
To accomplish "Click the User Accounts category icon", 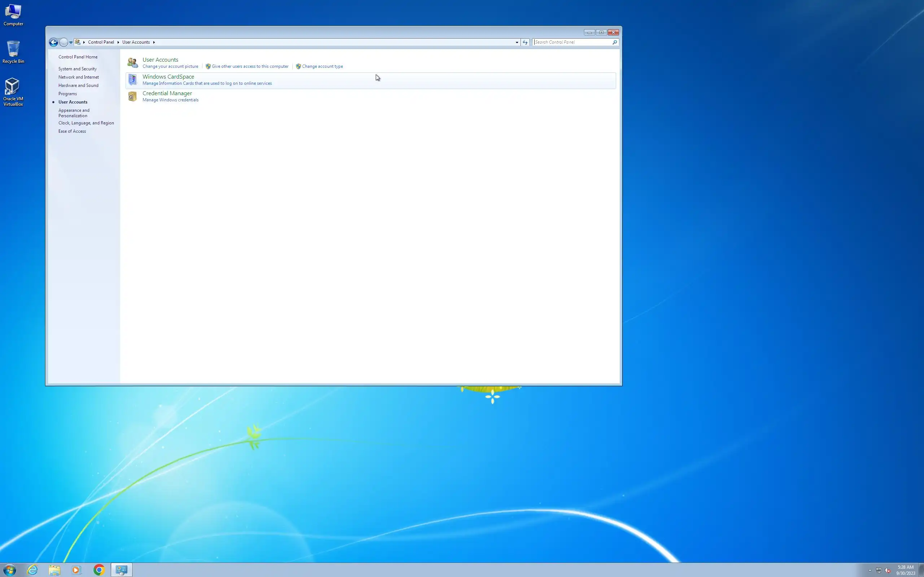I will tap(132, 63).
